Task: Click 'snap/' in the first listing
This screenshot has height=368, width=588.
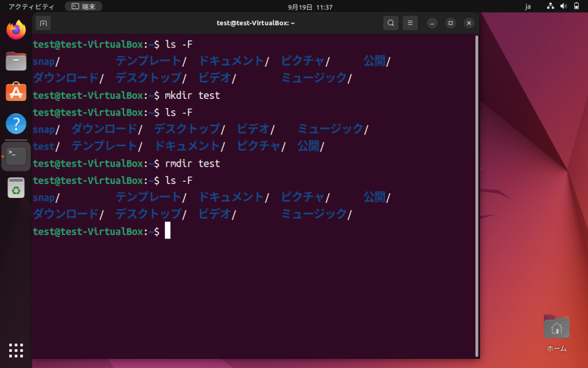Action: [46, 61]
